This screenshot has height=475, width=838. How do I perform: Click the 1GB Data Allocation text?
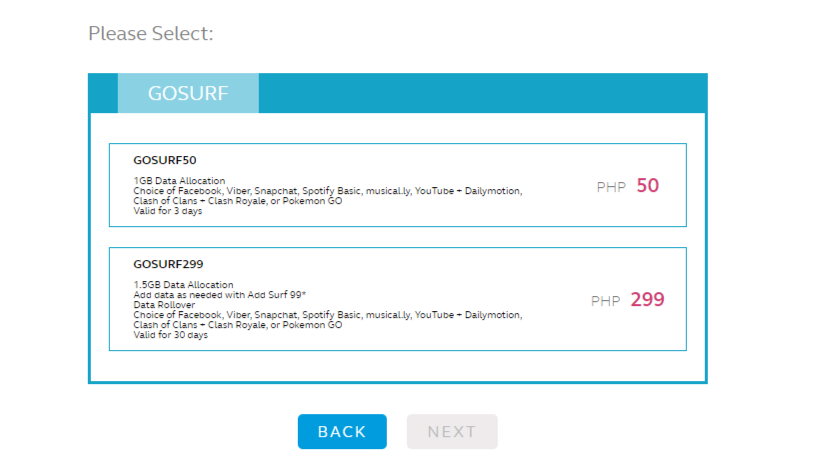179,181
